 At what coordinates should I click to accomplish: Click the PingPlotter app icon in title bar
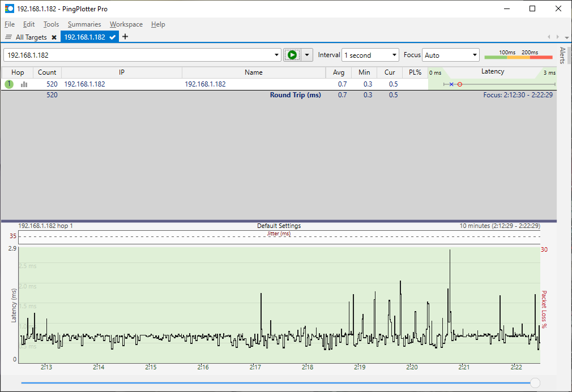click(9, 8)
